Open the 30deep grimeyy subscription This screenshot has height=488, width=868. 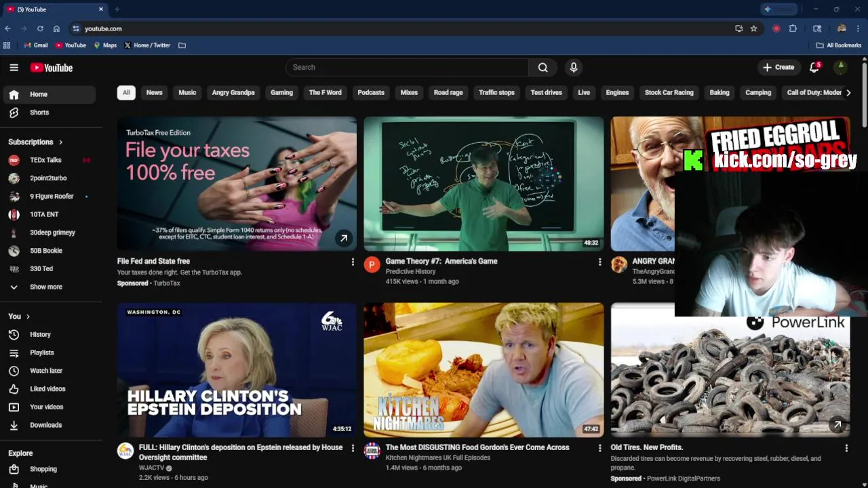[x=50, y=232]
